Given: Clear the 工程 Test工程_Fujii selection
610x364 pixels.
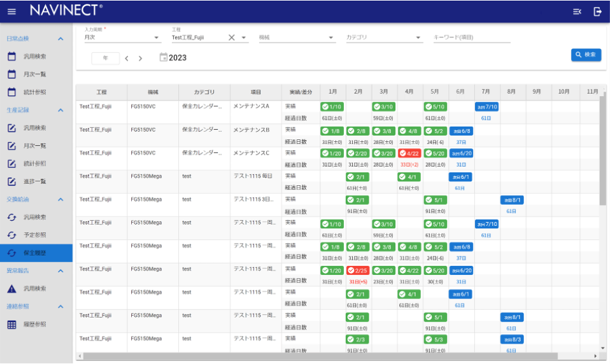Looking at the screenshot, I should [x=232, y=38].
